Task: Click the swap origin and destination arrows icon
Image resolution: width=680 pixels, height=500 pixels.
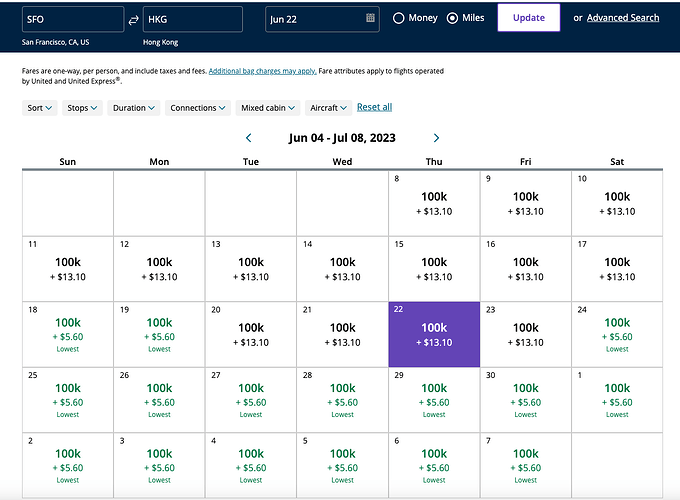Action: pyautogui.click(x=133, y=19)
